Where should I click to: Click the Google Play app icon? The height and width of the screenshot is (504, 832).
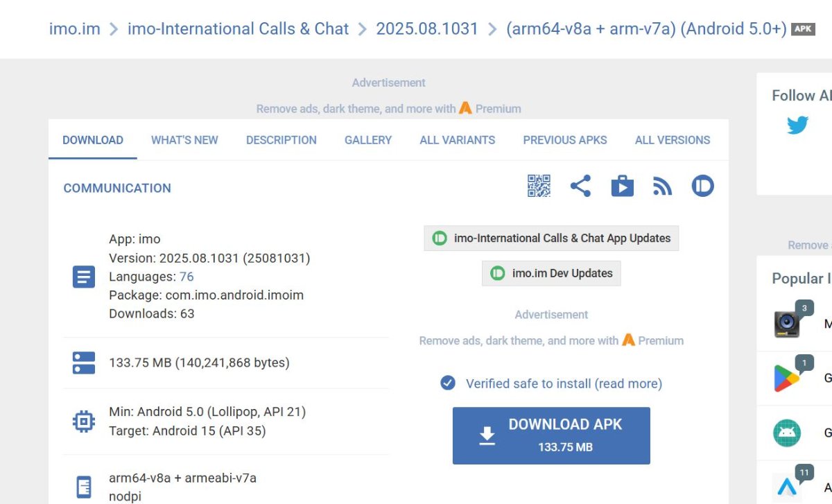pos(787,378)
